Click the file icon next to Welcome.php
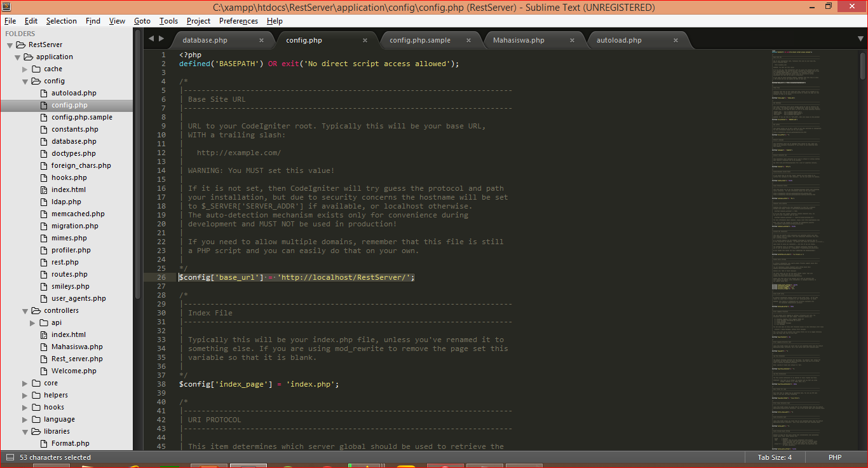 [x=44, y=371]
